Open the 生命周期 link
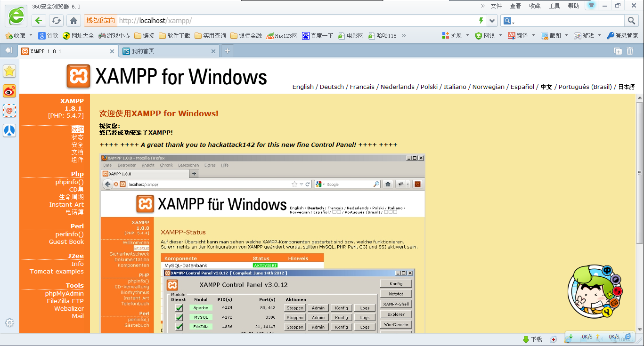 click(72, 197)
